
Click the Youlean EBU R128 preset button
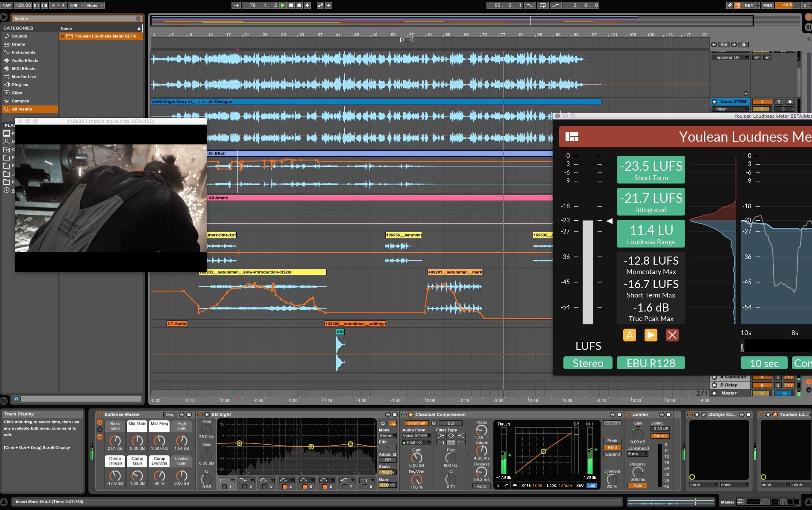click(x=651, y=363)
